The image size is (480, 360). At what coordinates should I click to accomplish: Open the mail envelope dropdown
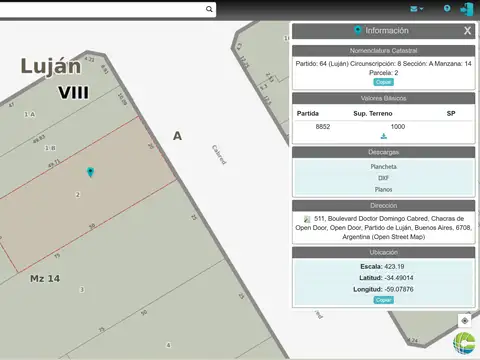pyautogui.click(x=416, y=9)
